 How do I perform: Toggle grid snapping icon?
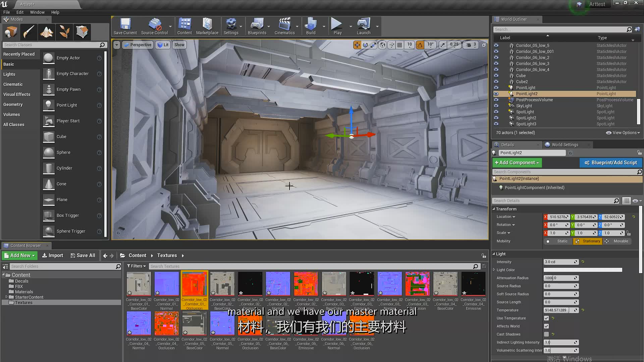[399, 45]
